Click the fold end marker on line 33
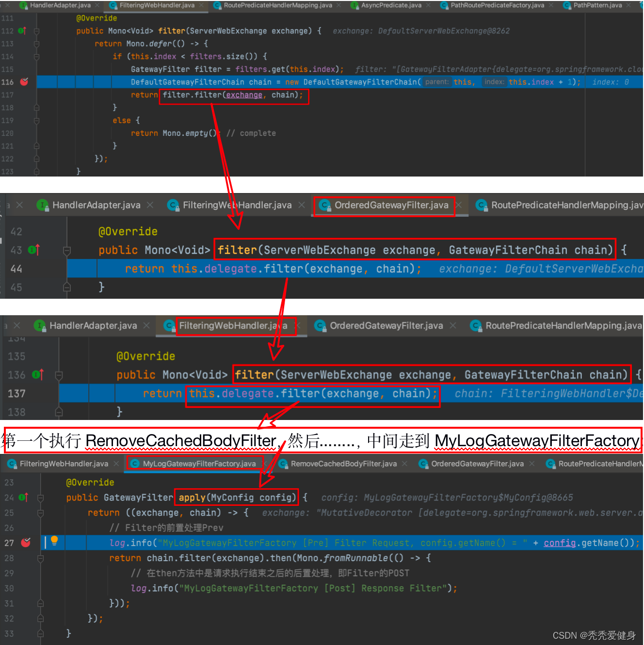 tap(40, 633)
